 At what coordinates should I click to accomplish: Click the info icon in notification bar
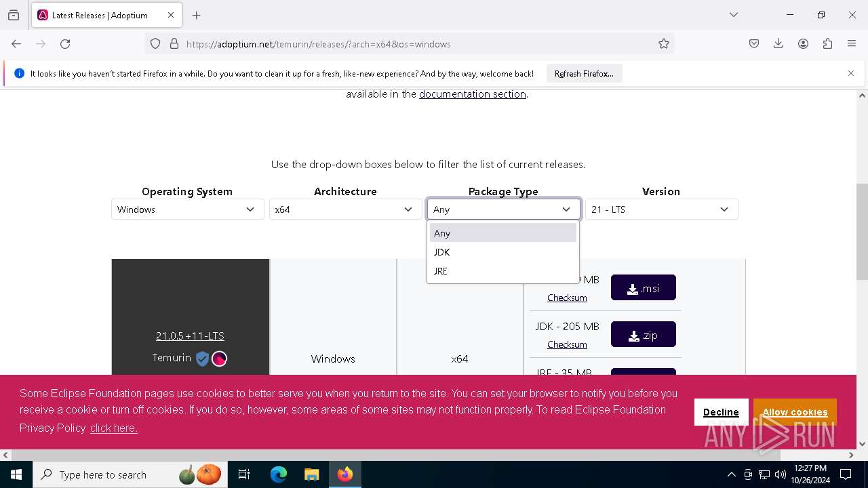pyautogui.click(x=19, y=74)
